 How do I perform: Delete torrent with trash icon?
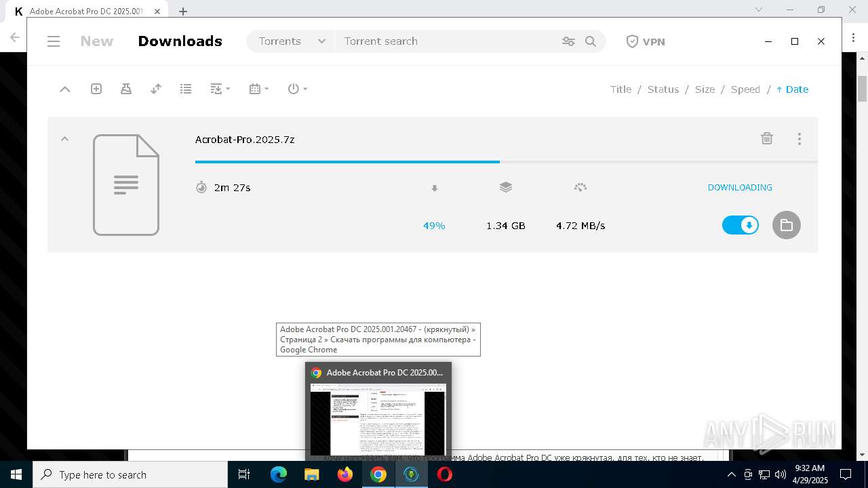click(x=767, y=138)
